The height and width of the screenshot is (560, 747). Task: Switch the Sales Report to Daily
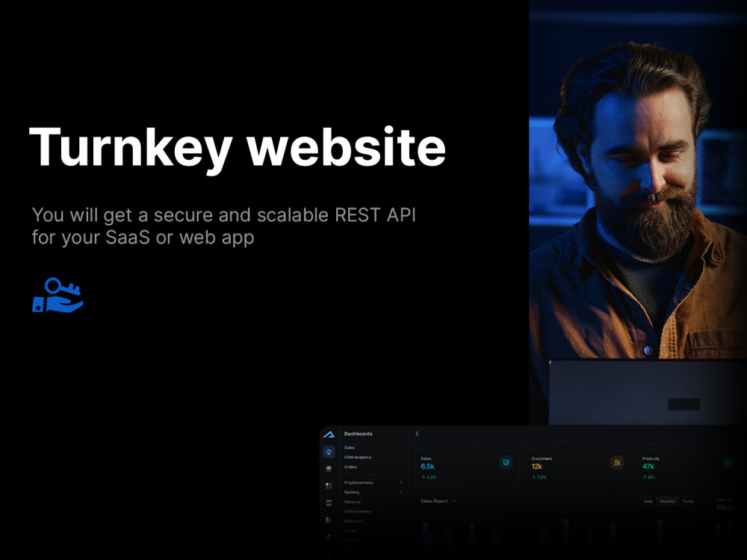point(648,502)
